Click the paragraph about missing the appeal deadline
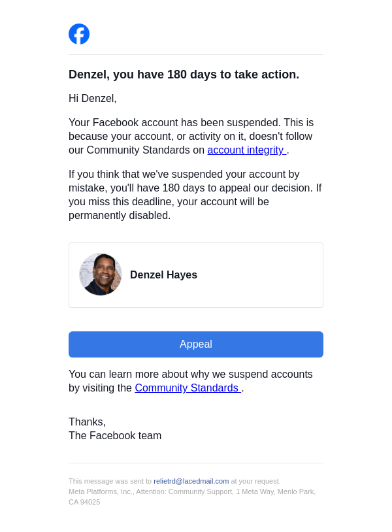 [x=195, y=188]
